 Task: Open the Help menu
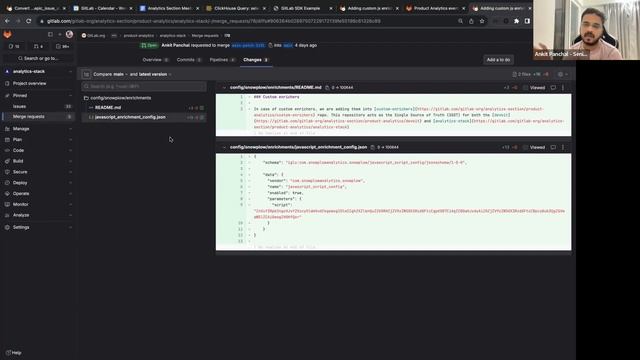[13, 353]
